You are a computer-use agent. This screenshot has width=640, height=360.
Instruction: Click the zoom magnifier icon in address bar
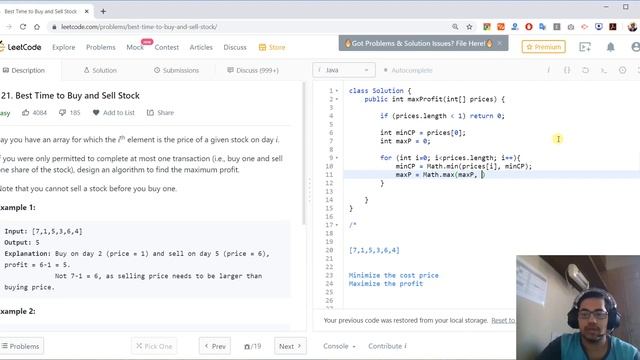tap(455, 27)
